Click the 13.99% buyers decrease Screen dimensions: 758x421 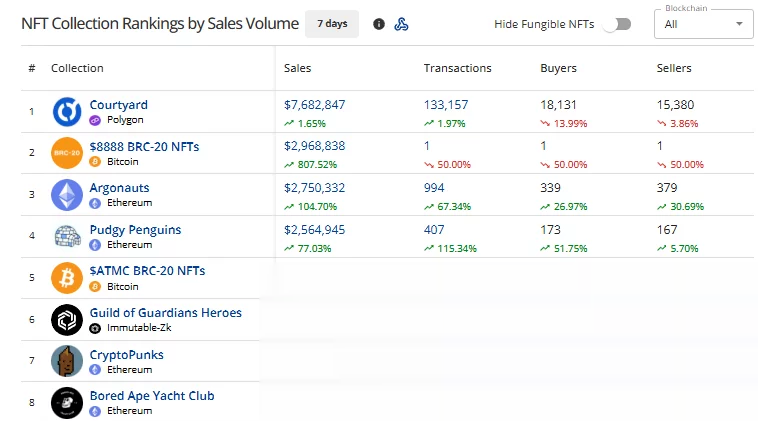564,124
